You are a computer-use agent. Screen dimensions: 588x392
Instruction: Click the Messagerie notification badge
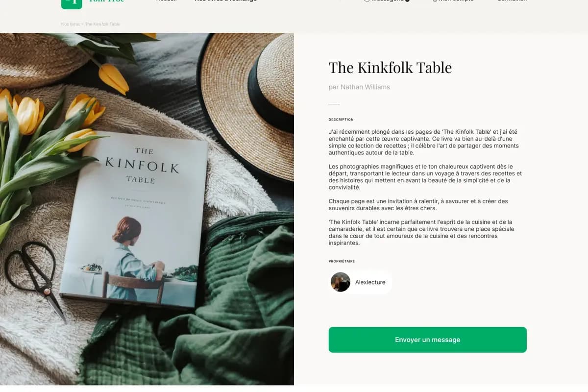407,1
